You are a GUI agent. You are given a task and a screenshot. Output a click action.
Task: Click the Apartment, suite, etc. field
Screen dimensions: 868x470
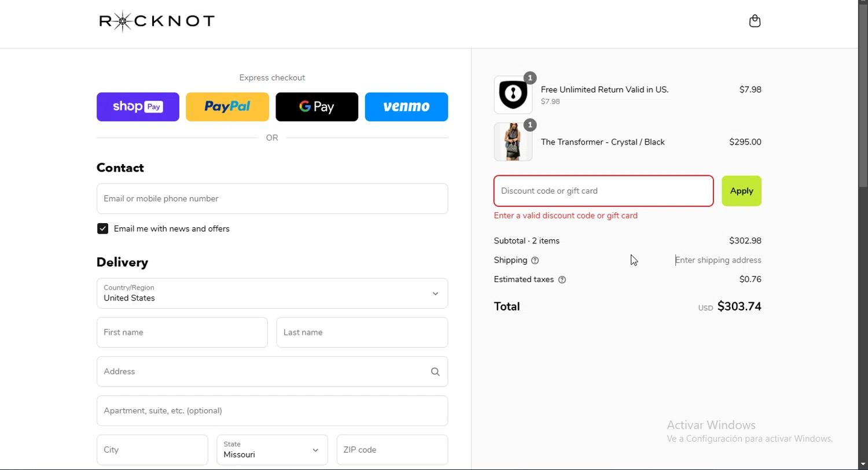tap(272, 411)
